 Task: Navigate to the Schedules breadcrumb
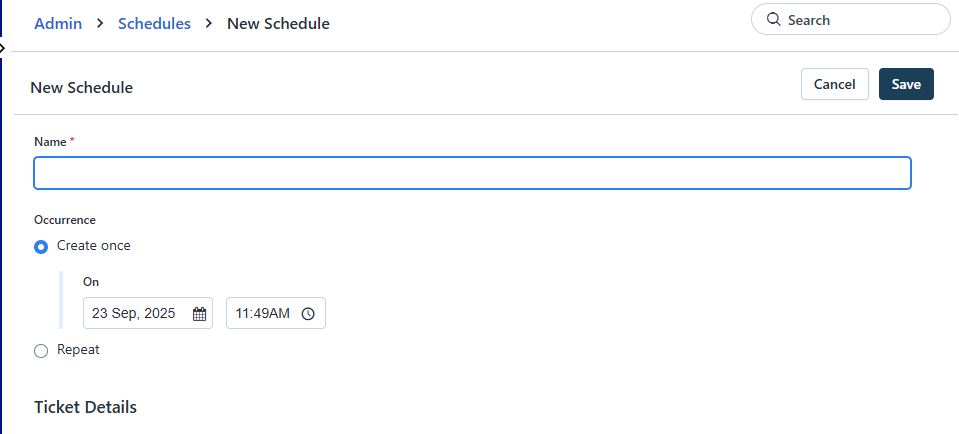154,23
